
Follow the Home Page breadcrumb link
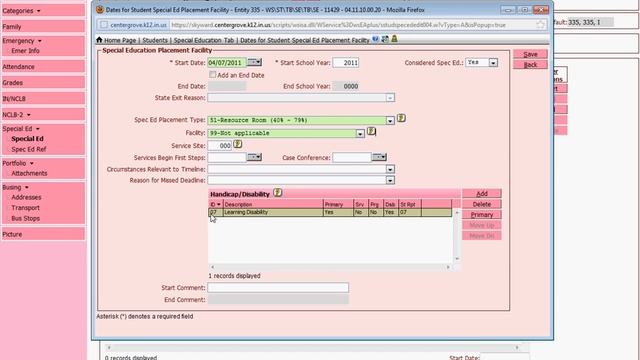pyautogui.click(x=120, y=40)
